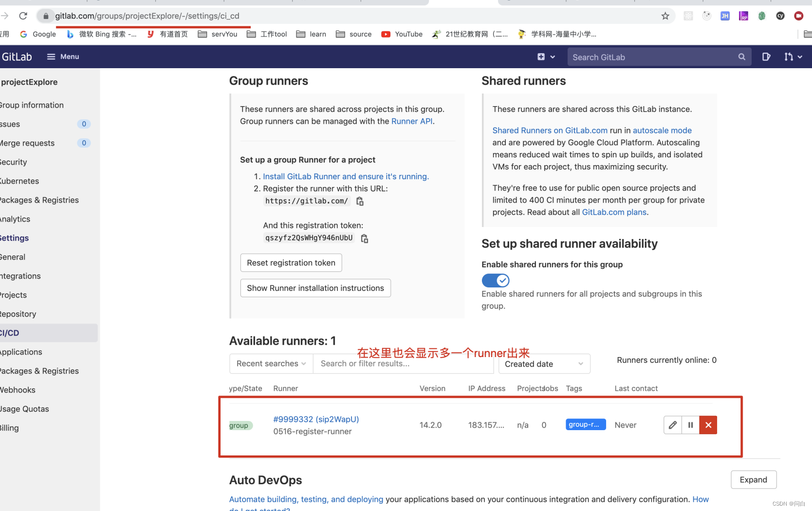Expand the Auto DevOps section

(753, 480)
